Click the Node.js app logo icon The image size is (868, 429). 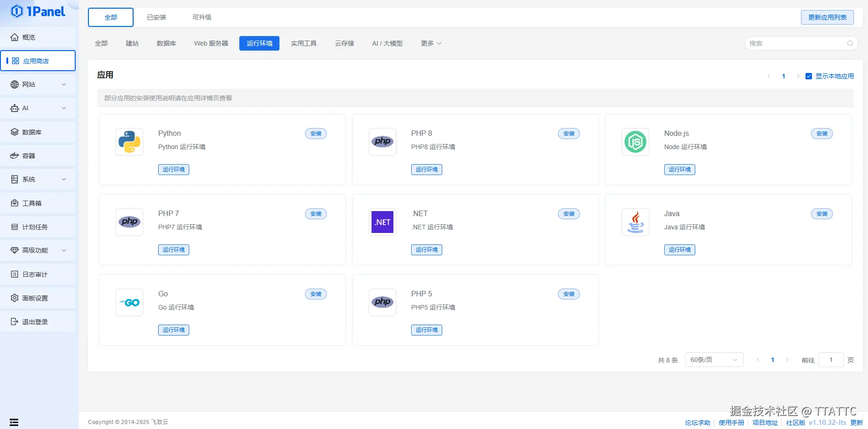click(635, 142)
